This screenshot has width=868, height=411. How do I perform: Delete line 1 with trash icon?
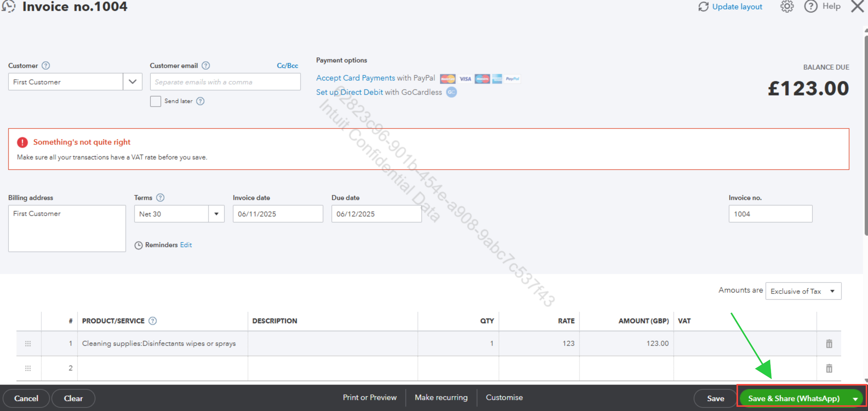tap(829, 344)
